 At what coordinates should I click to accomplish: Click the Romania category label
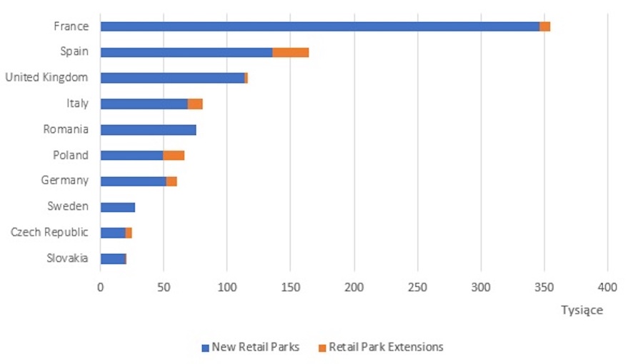click(66, 129)
